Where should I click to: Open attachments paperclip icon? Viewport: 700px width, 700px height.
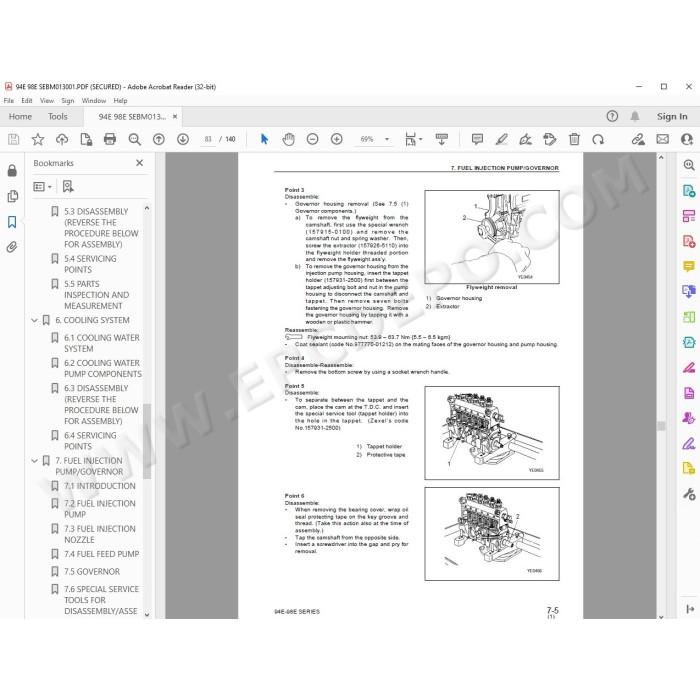click(x=12, y=247)
